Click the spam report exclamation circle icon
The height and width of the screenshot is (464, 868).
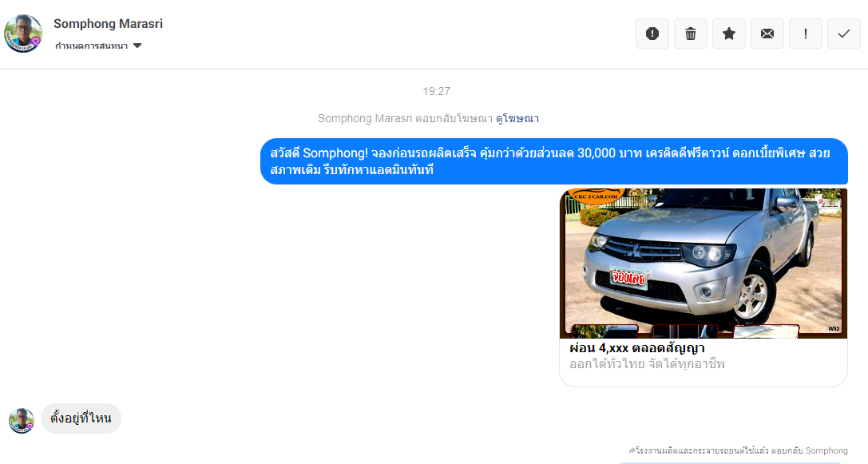point(652,34)
